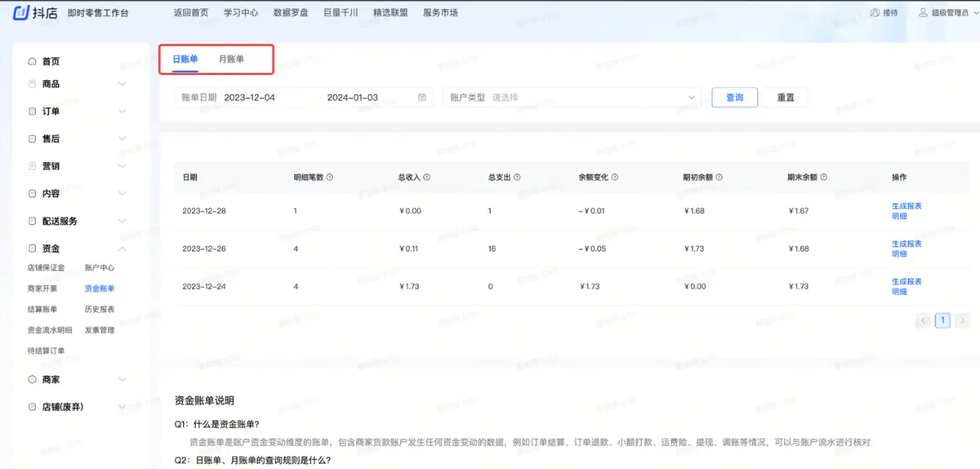Image resolution: width=980 pixels, height=469 pixels.
Task: Select page 1 in pagination
Action: tap(943, 320)
